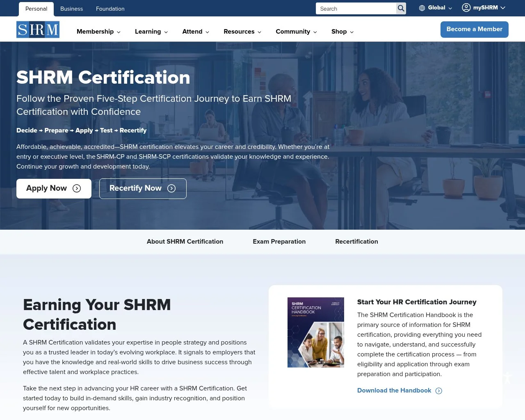The height and width of the screenshot is (420, 525).
Task: Click the arrow circle on Recertify Now
Action: pos(171,188)
